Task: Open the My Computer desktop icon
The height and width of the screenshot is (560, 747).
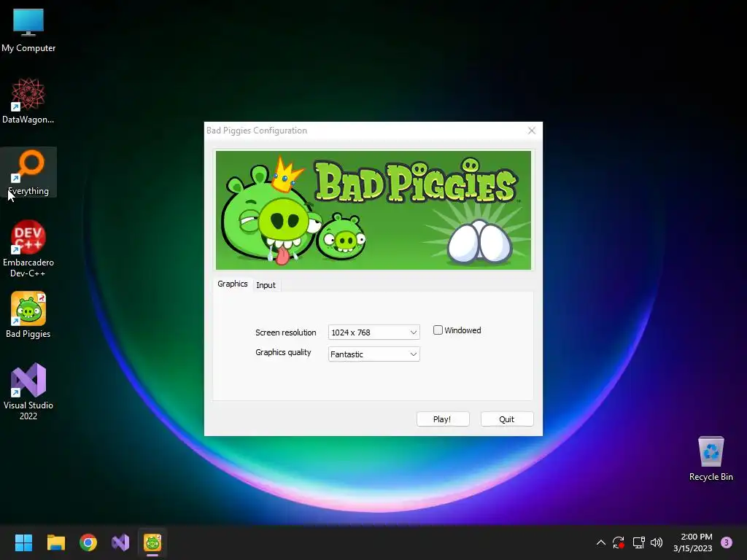Action: [x=28, y=30]
